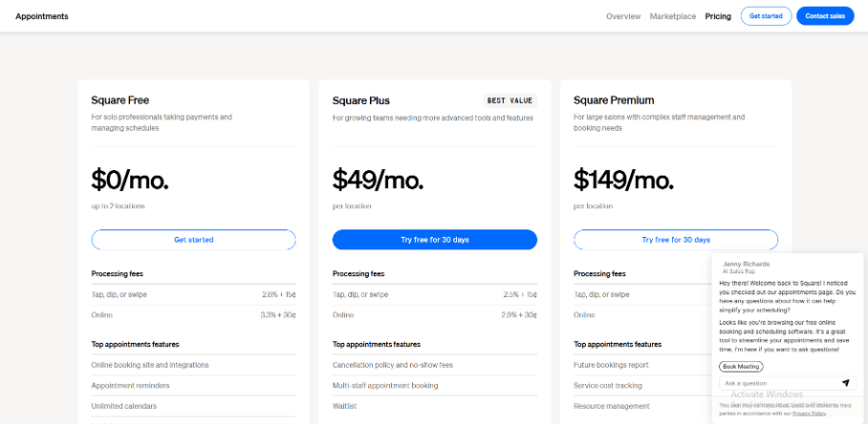Click Unlimited calendars feature
The width and height of the screenshot is (868, 424).
(124, 406)
